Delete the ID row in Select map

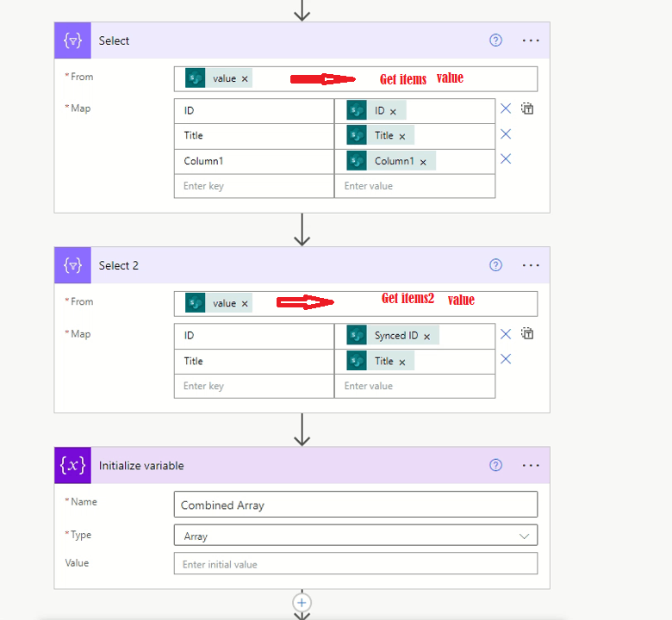[x=506, y=108]
